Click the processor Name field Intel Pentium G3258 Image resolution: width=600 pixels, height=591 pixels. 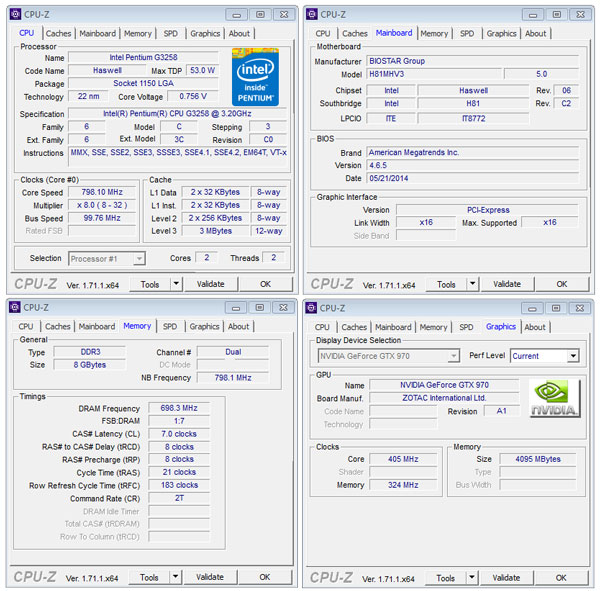coord(143,57)
